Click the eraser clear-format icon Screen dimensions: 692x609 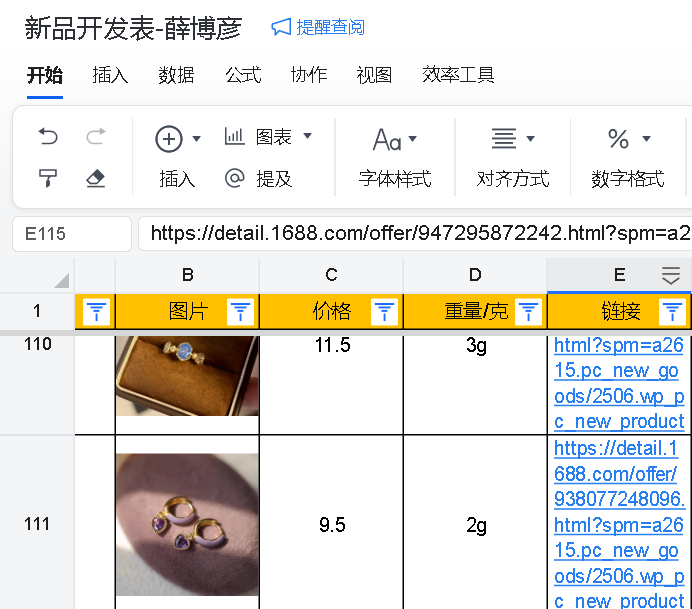point(96,179)
